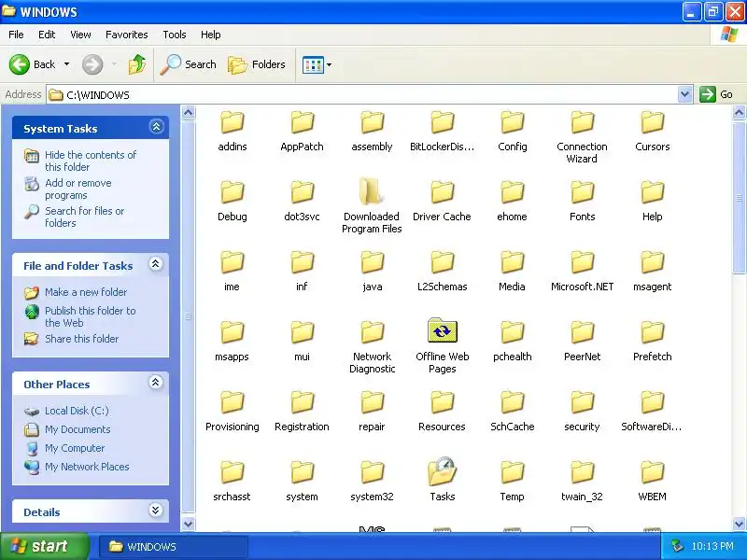The width and height of the screenshot is (747, 560).
Task: Collapse the Other Places panel
Action: pos(156,383)
